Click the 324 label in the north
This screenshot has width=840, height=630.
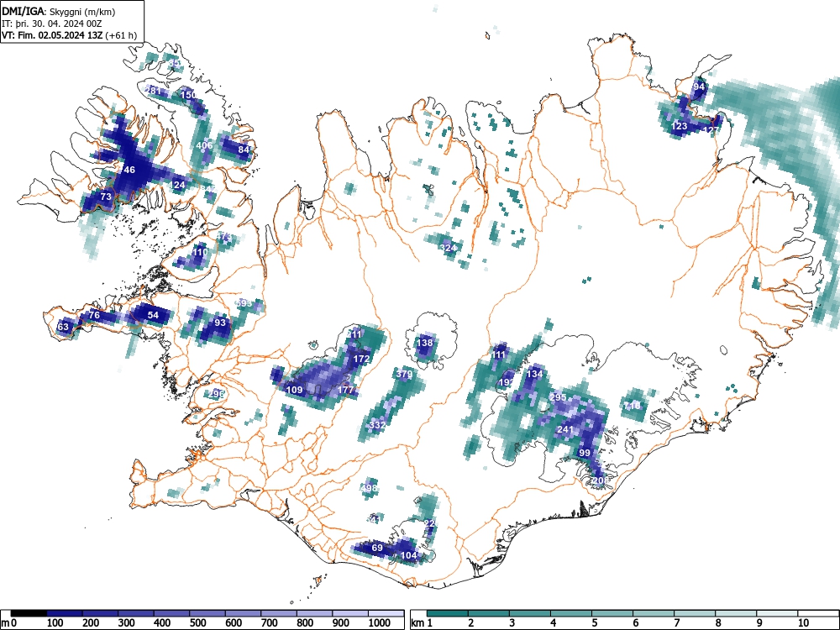coord(448,248)
